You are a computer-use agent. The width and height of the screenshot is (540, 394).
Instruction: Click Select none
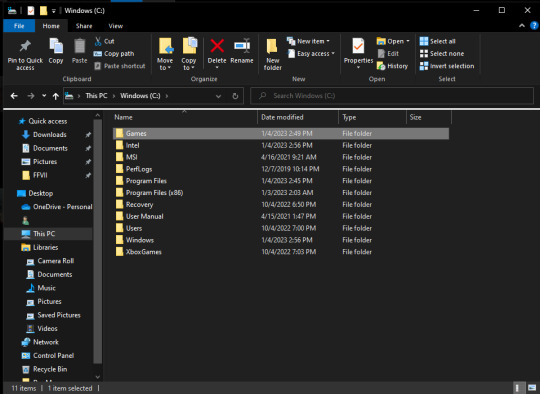pos(442,54)
